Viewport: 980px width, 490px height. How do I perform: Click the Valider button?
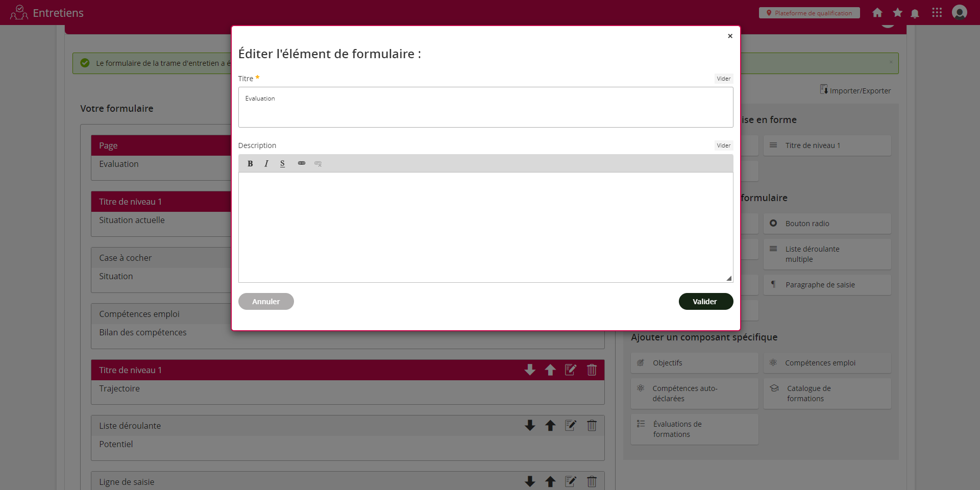click(705, 302)
